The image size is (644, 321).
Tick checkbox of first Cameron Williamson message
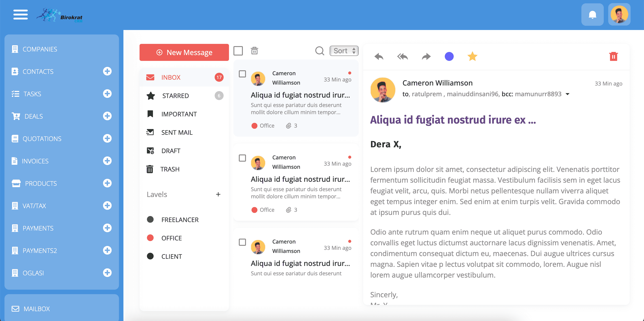[242, 74]
